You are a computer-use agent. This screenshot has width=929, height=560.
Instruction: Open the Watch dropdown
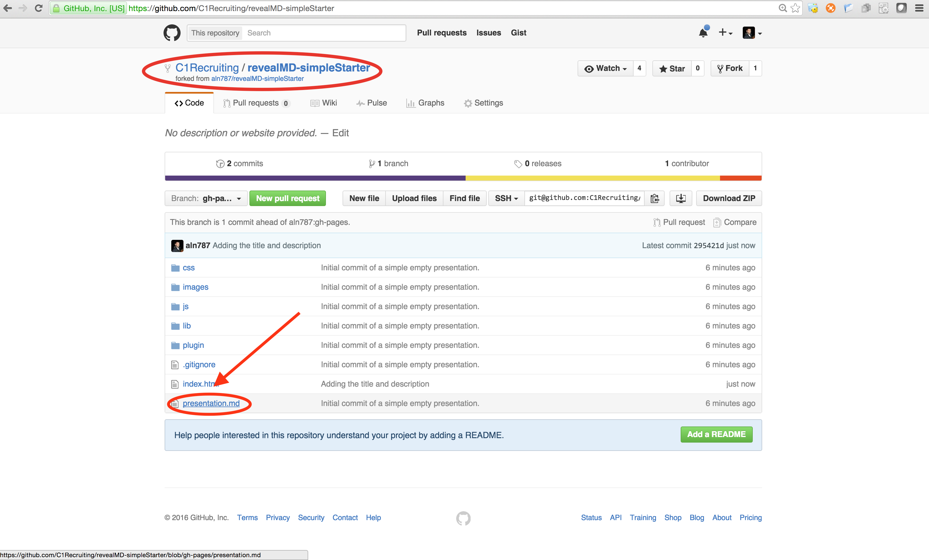(606, 69)
